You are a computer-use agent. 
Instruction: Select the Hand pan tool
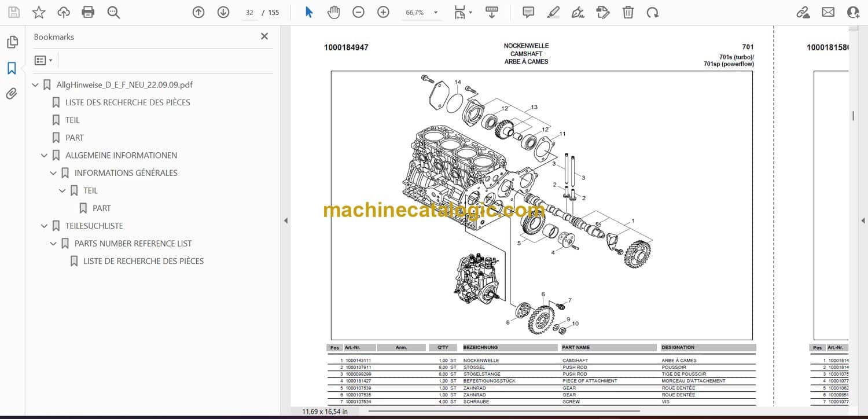[333, 12]
